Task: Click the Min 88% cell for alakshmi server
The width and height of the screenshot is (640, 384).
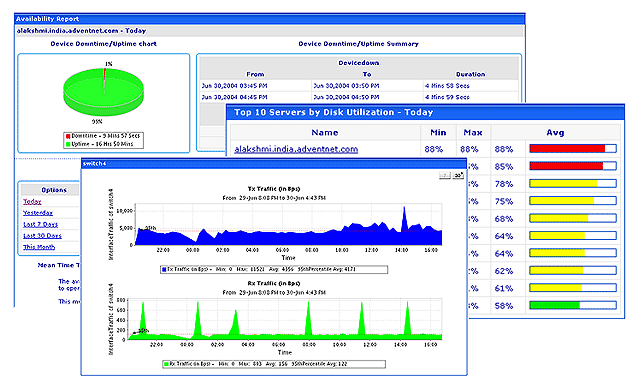Action: 433,149
